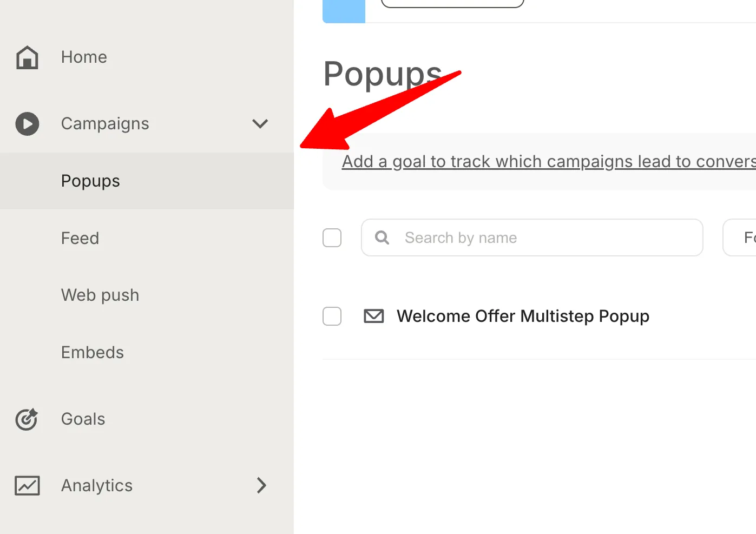This screenshot has width=756, height=534.
Task: Click the Search by name field
Action: [x=532, y=238]
